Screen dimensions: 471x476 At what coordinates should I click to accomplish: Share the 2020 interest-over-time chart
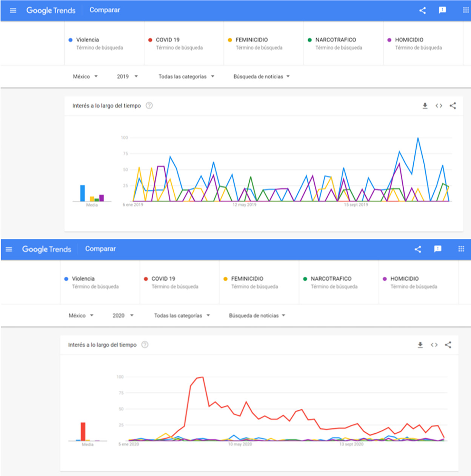click(448, 345)
